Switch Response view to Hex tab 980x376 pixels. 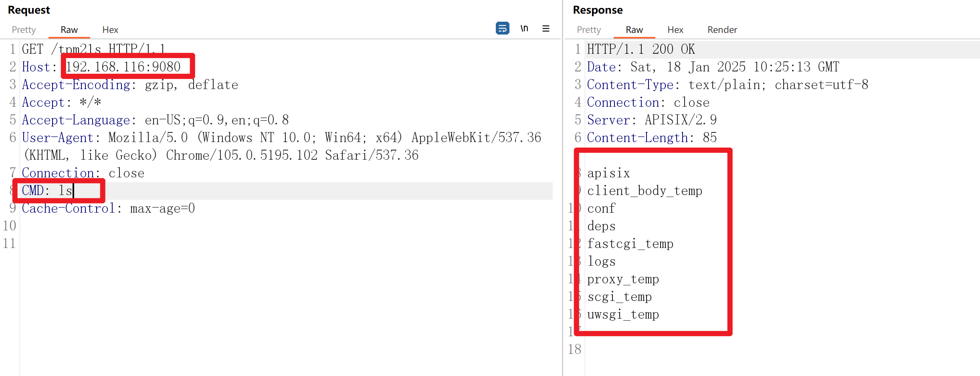[675, 30]
